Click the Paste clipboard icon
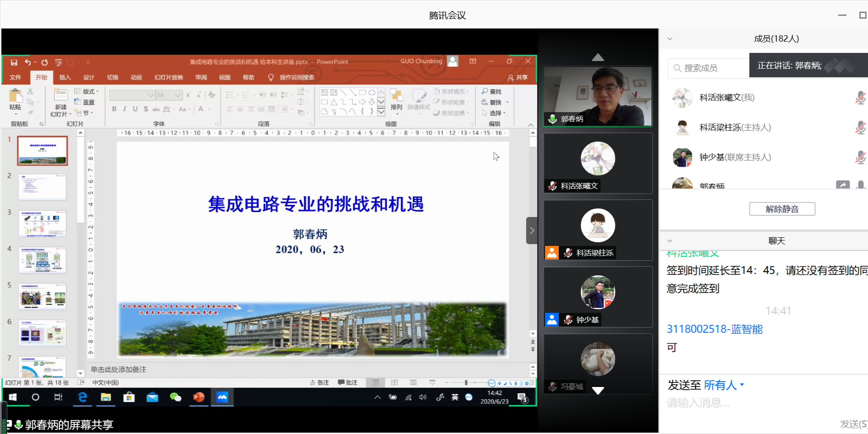This screenshot has height=434, width=868. point(15,96)
